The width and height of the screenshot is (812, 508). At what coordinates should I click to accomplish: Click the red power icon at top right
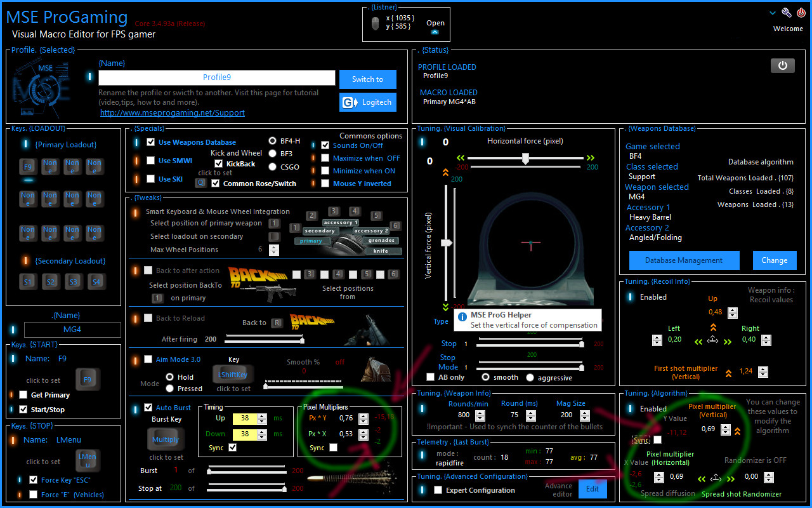pyautogui.click(x=801, y=13)
